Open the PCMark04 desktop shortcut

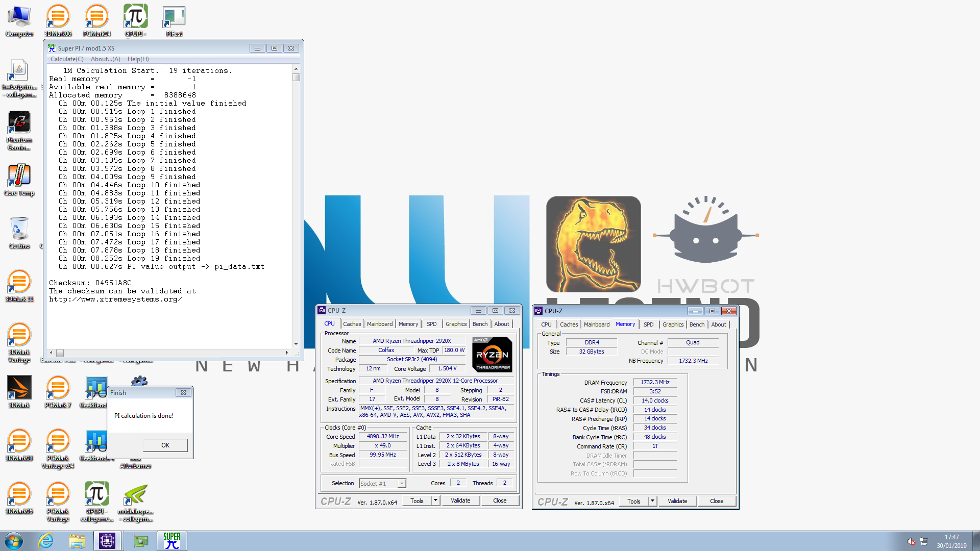tap(96, 21)
